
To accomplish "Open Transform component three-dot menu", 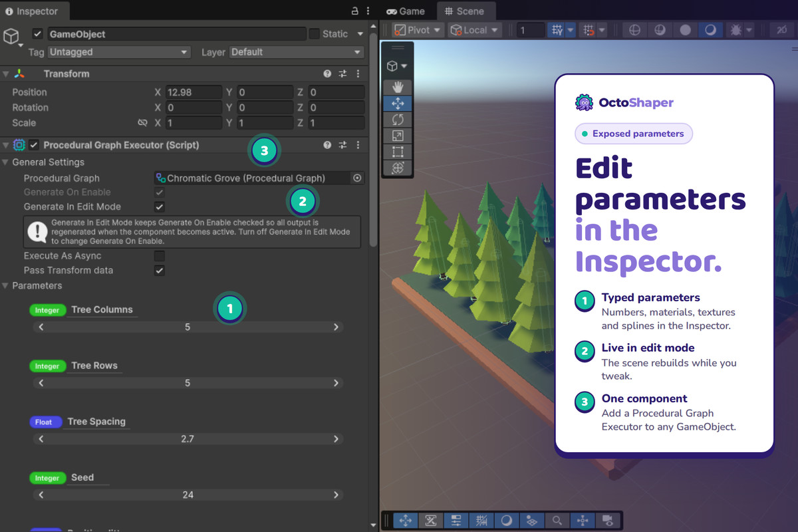I will pos(358,74).
